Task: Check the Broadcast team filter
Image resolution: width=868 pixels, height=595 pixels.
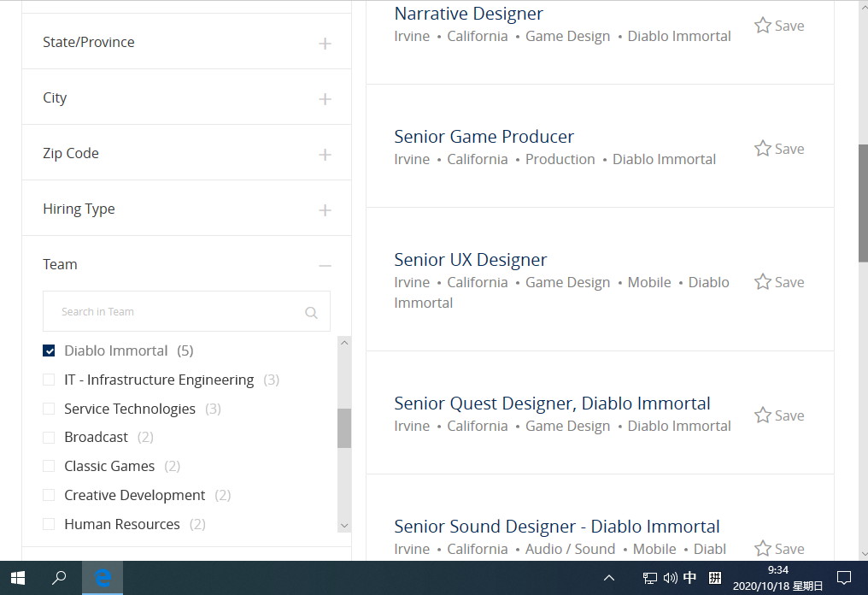Action: [x=49, y=437]
